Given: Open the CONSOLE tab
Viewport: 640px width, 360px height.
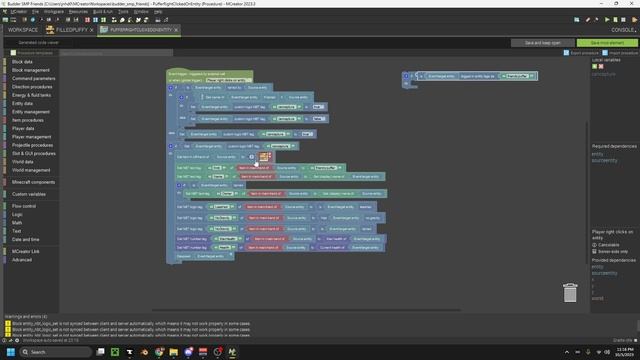Looking at the screenshot, I should pos(623,30).
